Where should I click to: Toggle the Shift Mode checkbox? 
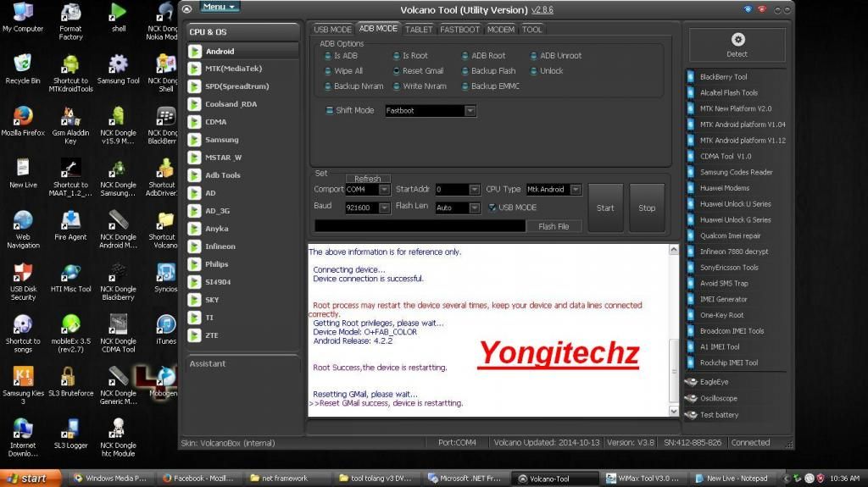pos(330,110)
